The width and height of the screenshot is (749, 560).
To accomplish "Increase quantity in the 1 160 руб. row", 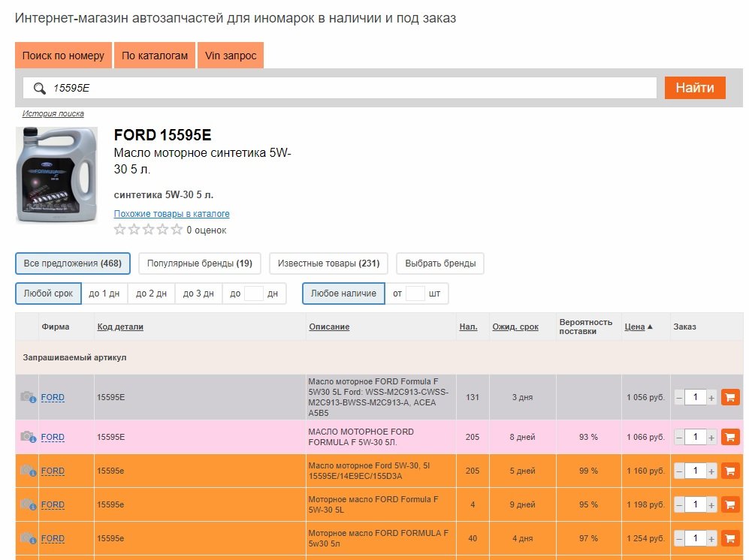I will (x=711, y=471).
